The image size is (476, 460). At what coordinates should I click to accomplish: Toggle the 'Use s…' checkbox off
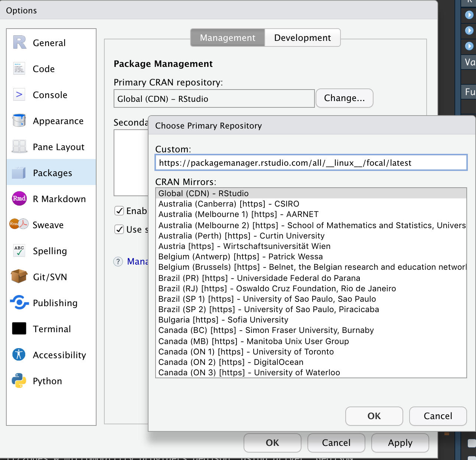[x=119, y=229]
